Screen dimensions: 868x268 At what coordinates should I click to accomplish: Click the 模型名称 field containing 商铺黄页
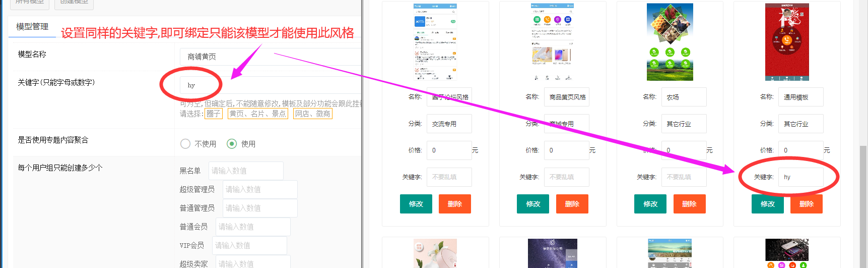270,57
